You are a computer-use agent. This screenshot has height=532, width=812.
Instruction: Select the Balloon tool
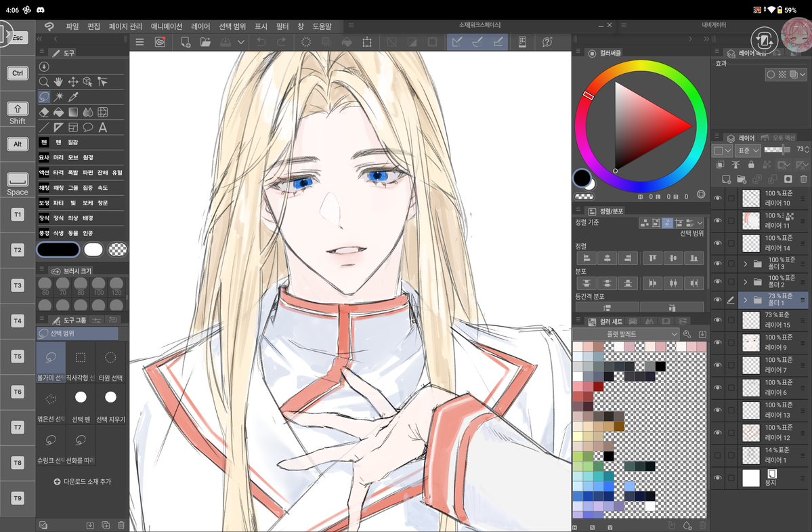(87, 127)
